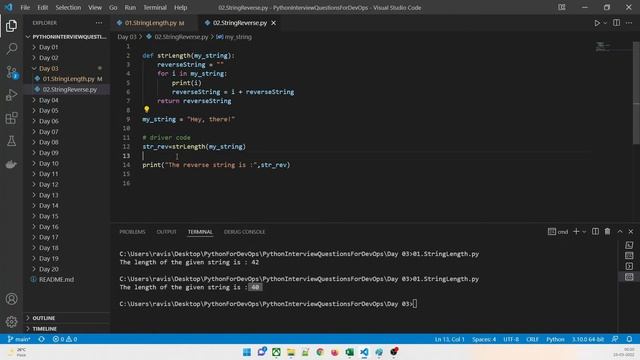The height and width of the screenshot is (360, 640).
Task: Open notifications bell in status bar
Action: (x=629, y=339)
